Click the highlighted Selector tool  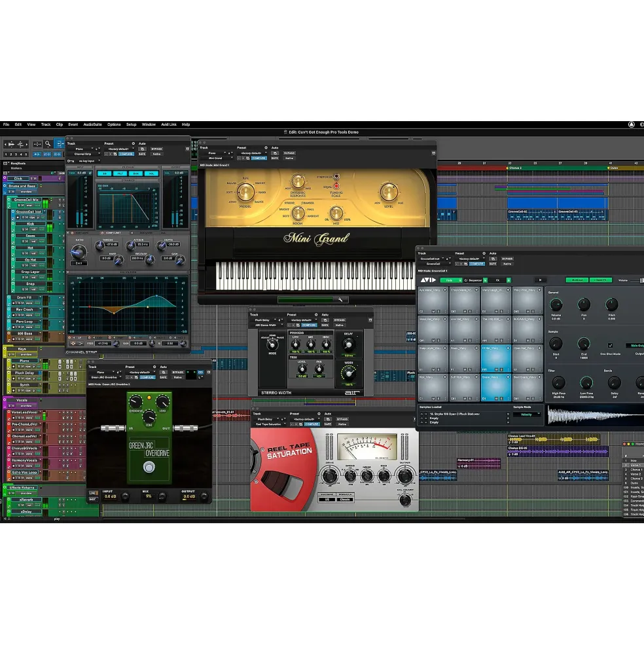coord(60,143)
